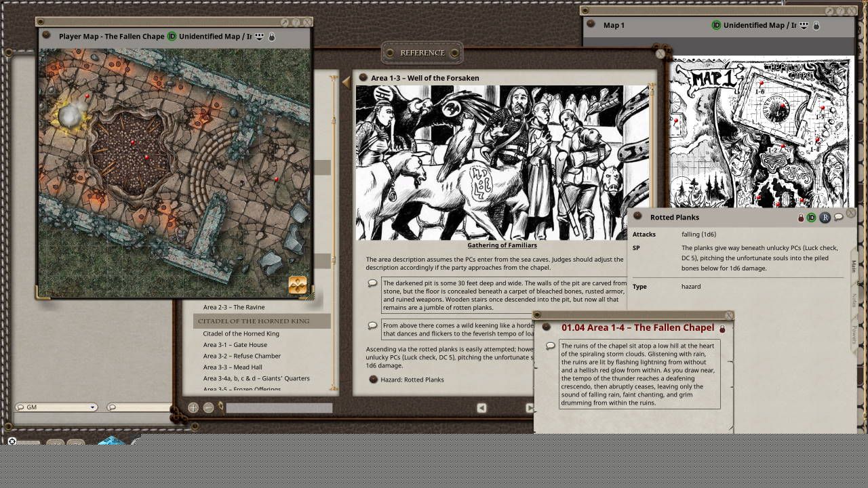
Task: Click the Type value 'hazard'
Action: [691, 287]
